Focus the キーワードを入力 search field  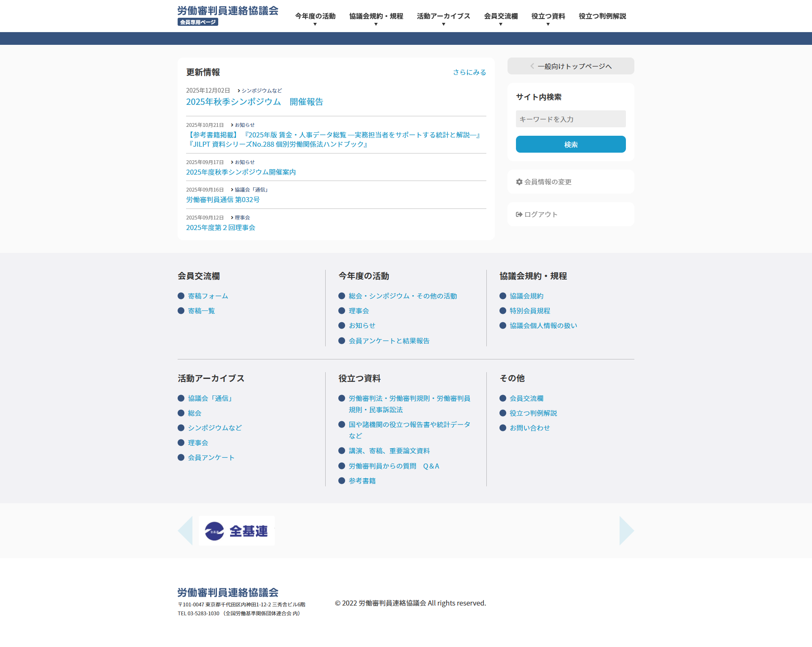pos(571,119)
